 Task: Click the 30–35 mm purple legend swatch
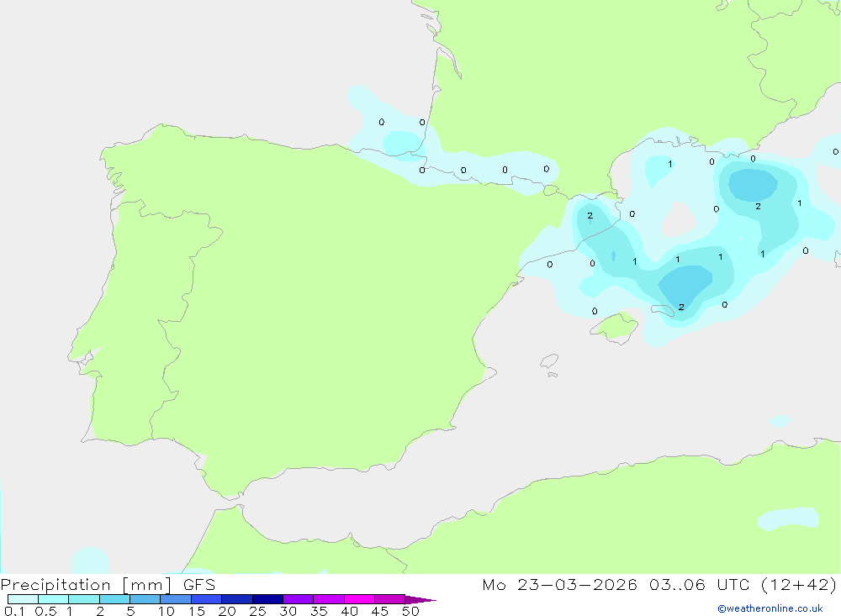click(x=299, y=599)
